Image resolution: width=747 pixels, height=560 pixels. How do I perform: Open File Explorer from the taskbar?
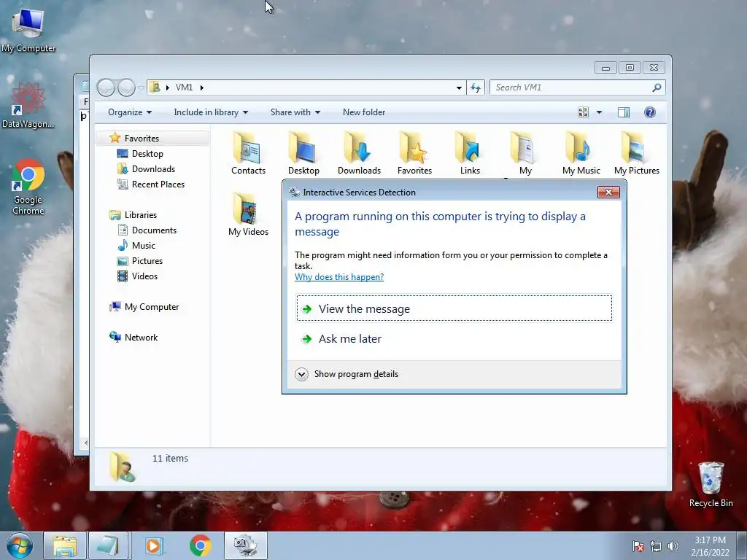point(65,545)
